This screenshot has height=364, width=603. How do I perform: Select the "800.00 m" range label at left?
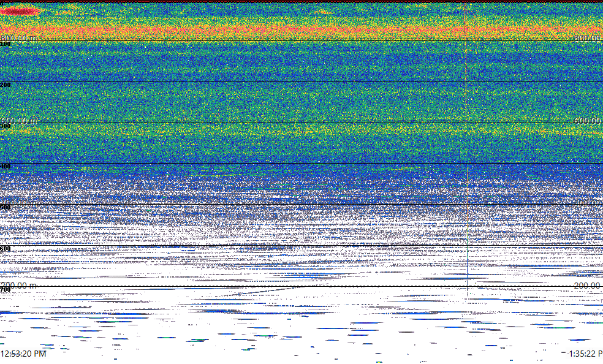(18, 37)
